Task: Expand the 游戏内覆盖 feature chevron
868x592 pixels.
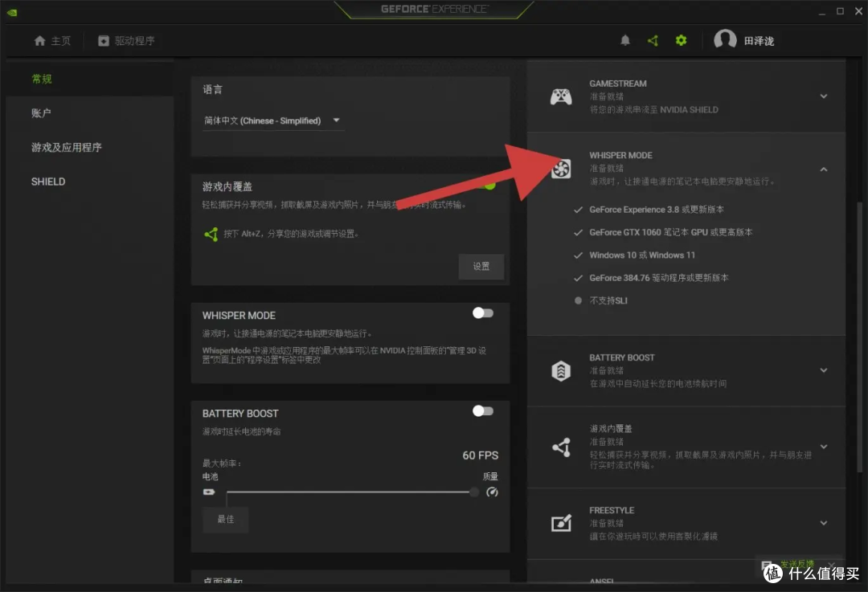Action: 824,447
